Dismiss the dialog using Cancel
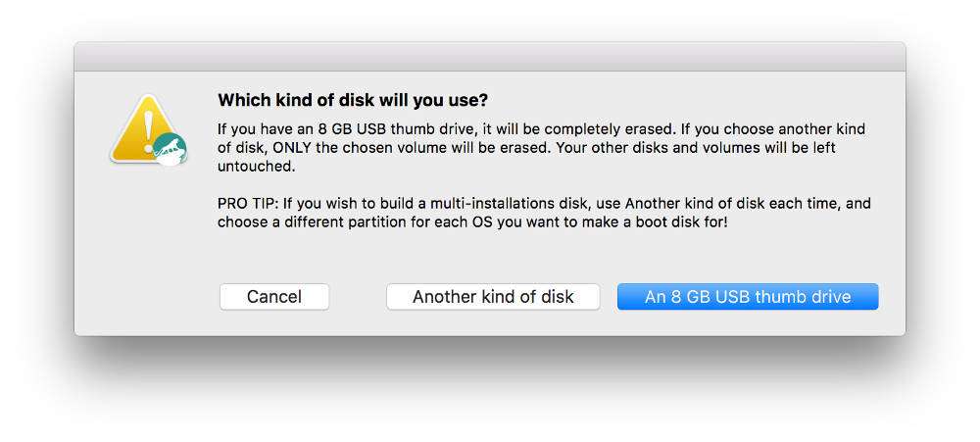This screenshot has height=442, width=980. pos(274,297)
